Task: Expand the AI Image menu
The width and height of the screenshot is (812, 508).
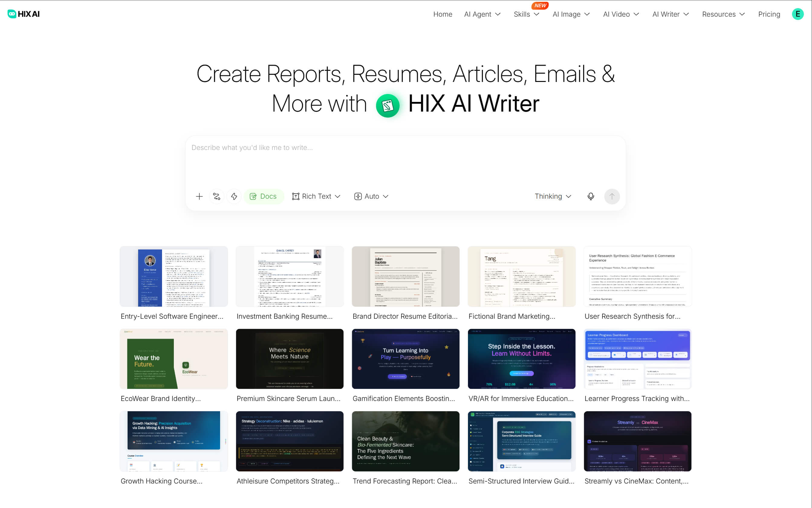Action: (571, 14)
